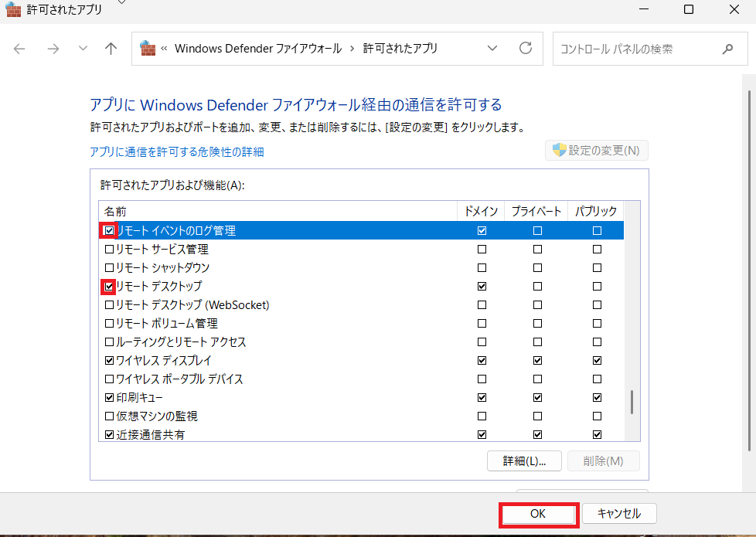Click the パブリック column header
Viewport: 756px width, 537px height.
596,211
